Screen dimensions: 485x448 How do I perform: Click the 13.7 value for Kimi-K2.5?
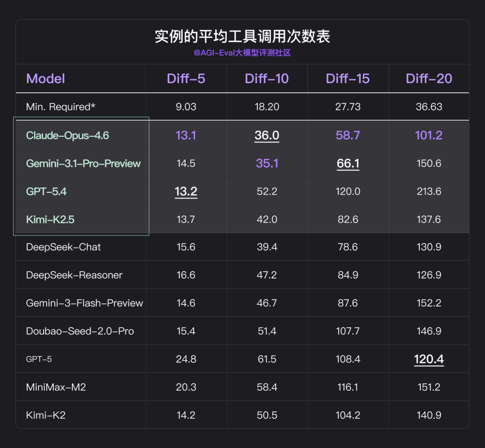[x=186, y=220]
